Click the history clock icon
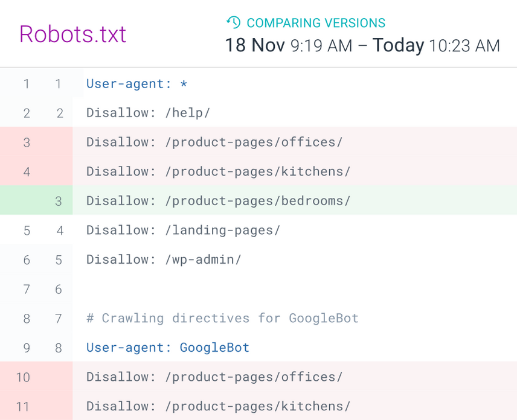Image resolution: width=517 pixels, height=420 pixels. (233, 23)
